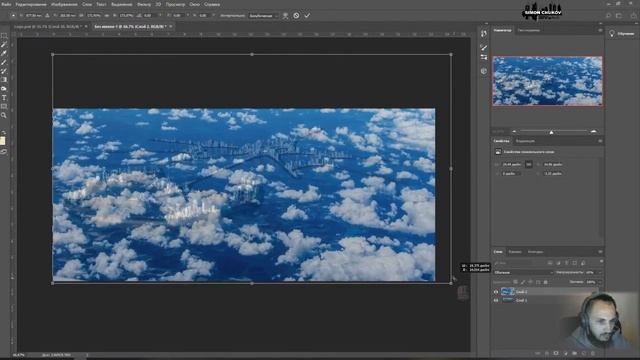
Task: Toggle warp mode in the options bar
Action: tap(285, 16)
